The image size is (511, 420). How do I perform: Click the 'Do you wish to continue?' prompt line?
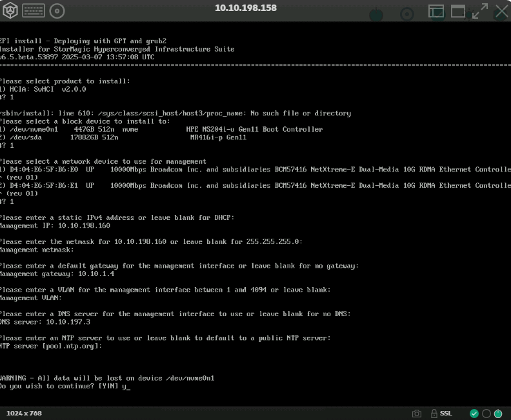click(x=65, y=386)
